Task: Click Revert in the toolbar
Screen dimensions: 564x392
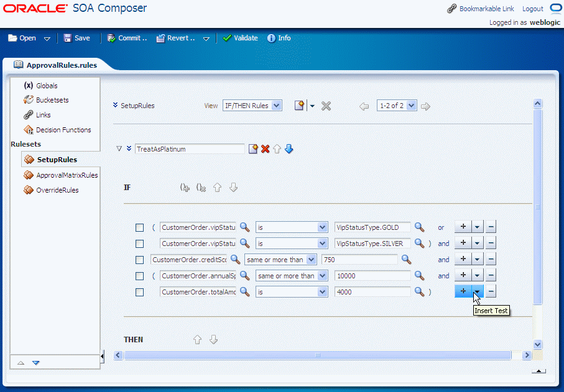Action: (x=175, y=38)
